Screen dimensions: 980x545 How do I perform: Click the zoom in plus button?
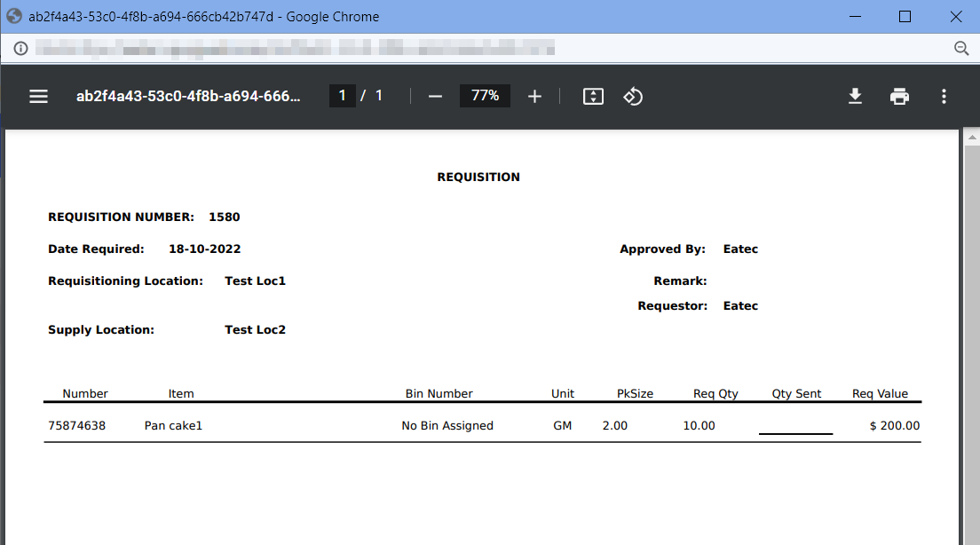click(x=534, y=96)
